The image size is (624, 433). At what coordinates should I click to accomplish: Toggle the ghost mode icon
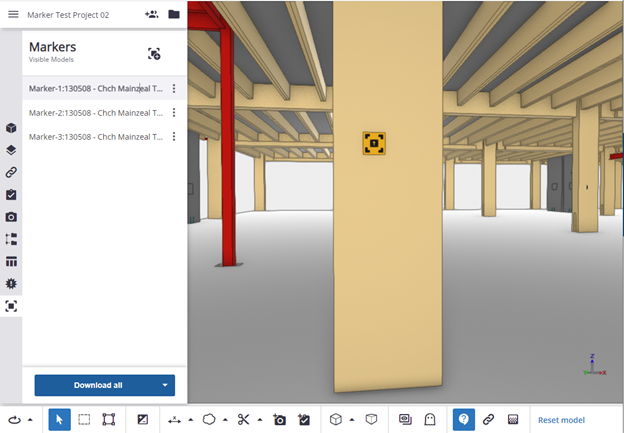[x=430, y=420]
